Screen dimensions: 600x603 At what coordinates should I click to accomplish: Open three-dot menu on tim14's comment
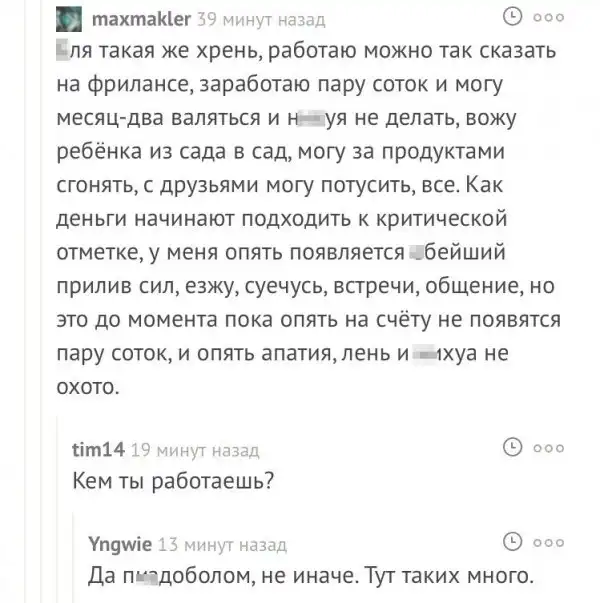click(549, 447)
